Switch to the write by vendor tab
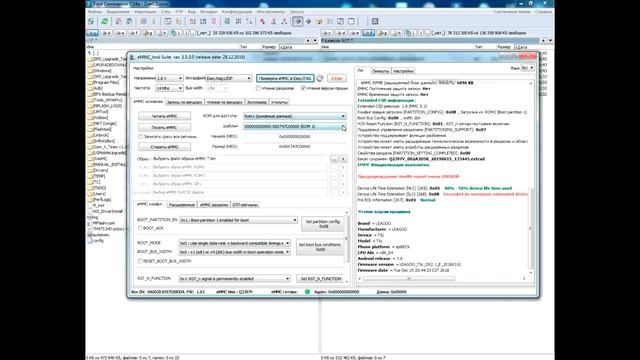 coord(184,102)
